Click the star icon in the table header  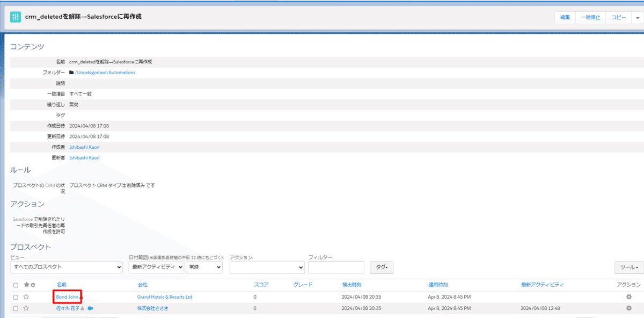26,285
